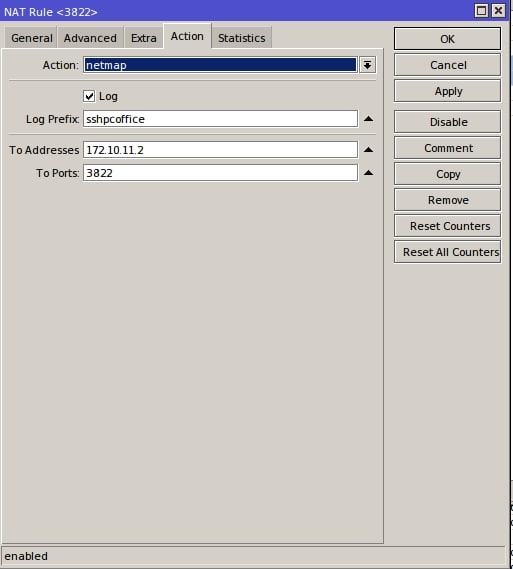513x569 pixels.
Task: Click the Log Prefix field
Action: [x=220, y=119]
